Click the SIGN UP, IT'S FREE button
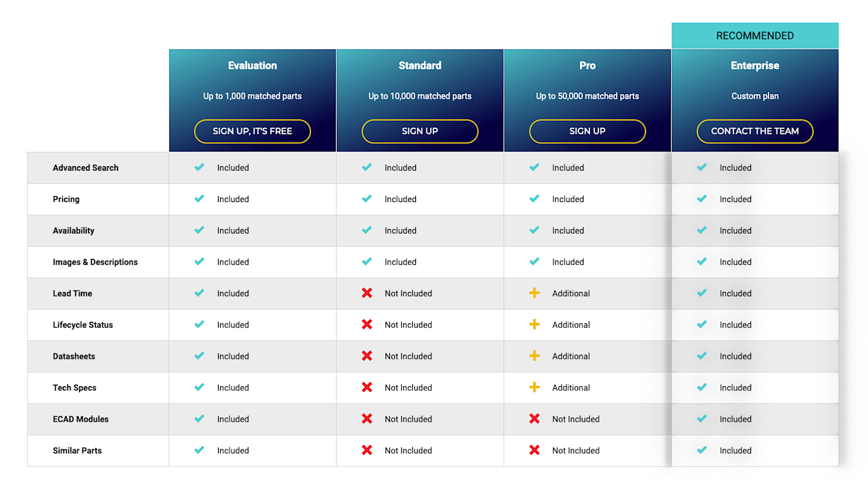This screenshot has height=485, width=868. point(252,131)
